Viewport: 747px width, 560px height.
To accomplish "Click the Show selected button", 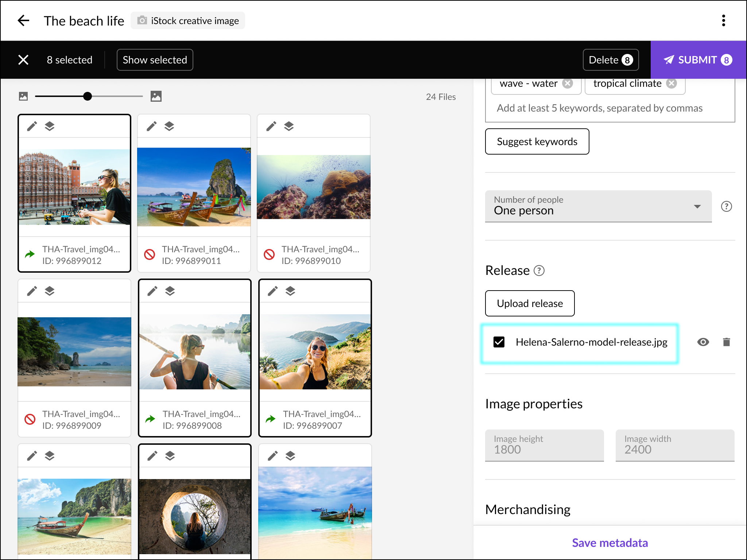I will [155, 60].
